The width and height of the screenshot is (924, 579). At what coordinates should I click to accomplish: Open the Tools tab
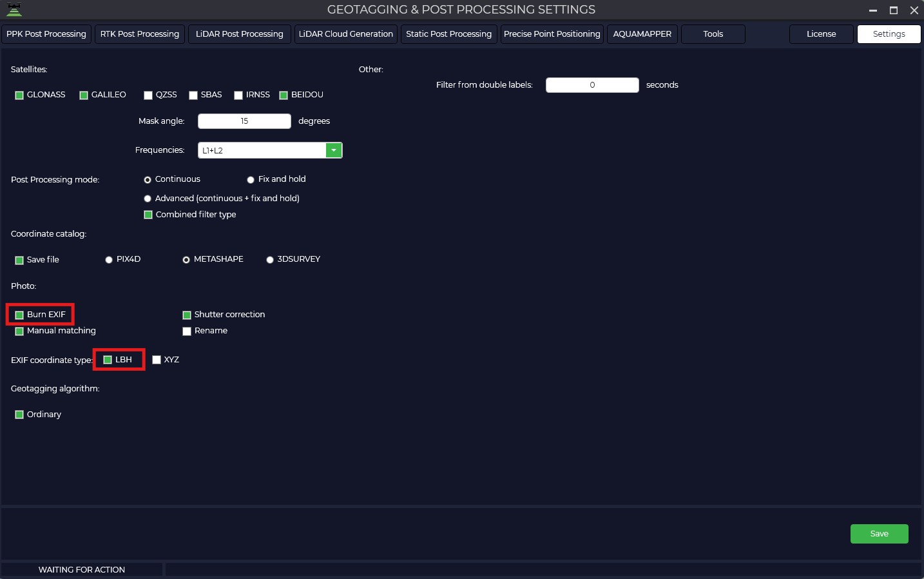[x=713, y=34]
